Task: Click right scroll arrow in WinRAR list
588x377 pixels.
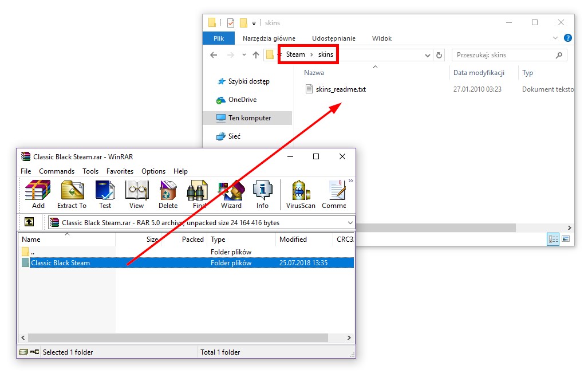Action: 349,337
